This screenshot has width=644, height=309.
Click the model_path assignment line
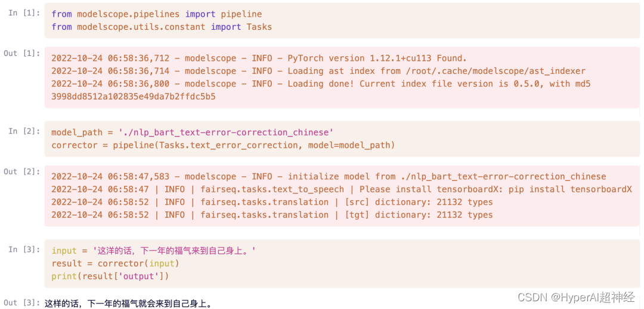pyautogui.click(x=192, y=132)
